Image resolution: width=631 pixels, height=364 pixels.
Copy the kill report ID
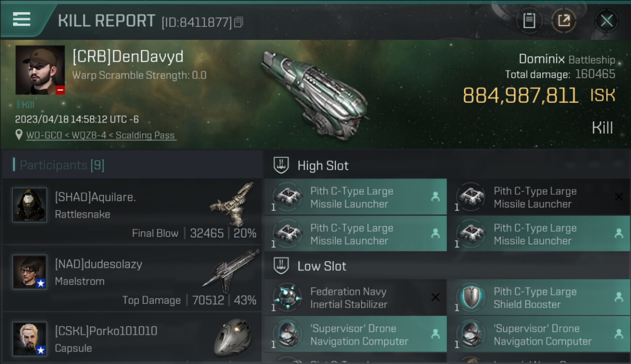[x=238, y=22]
